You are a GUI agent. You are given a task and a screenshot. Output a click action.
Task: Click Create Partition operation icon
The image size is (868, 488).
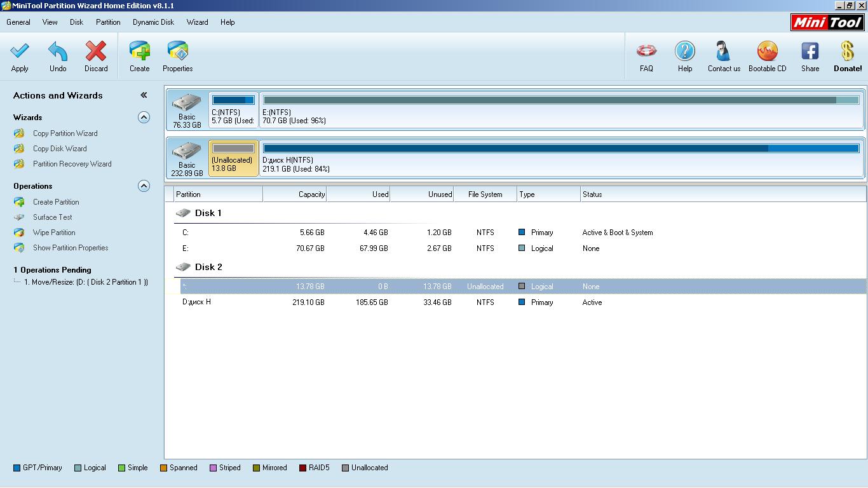20,202
